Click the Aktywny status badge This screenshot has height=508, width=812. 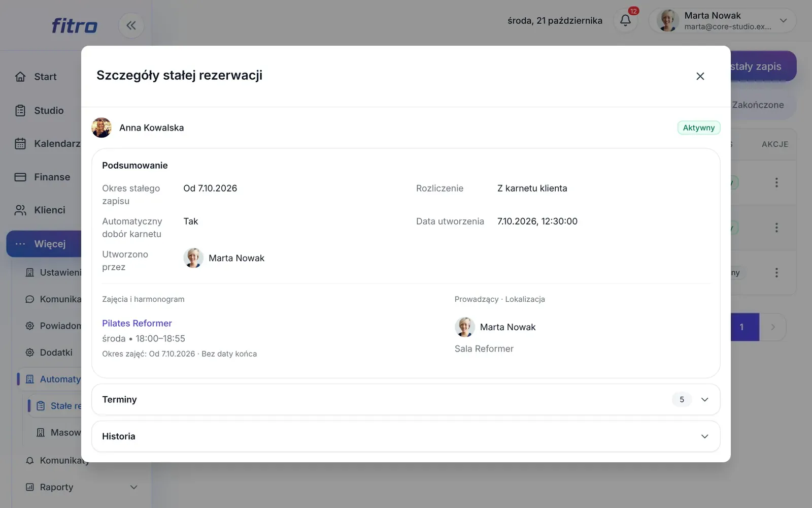click(x=699, y=128)
